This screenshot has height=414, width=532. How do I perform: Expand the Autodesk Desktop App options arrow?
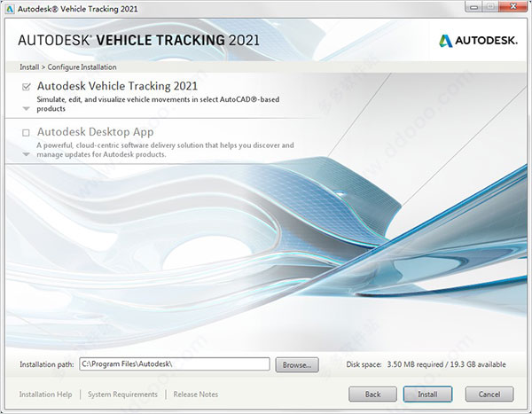[26, 154]
